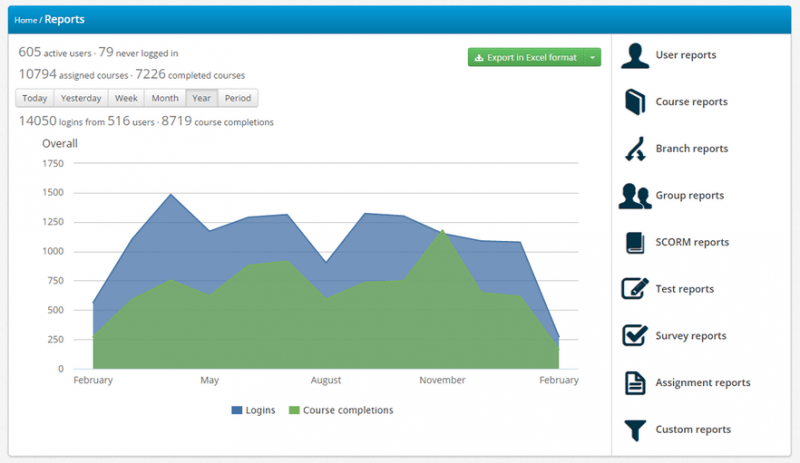Click the Test reports pencil icon
Screen dimensions: 800x463
point(635,288)
